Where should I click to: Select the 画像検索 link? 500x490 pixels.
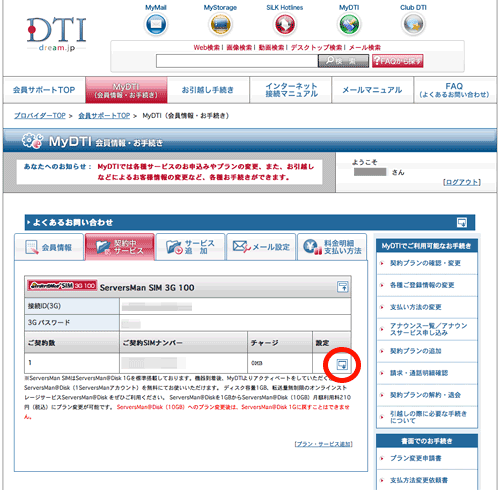pos(239,47)
